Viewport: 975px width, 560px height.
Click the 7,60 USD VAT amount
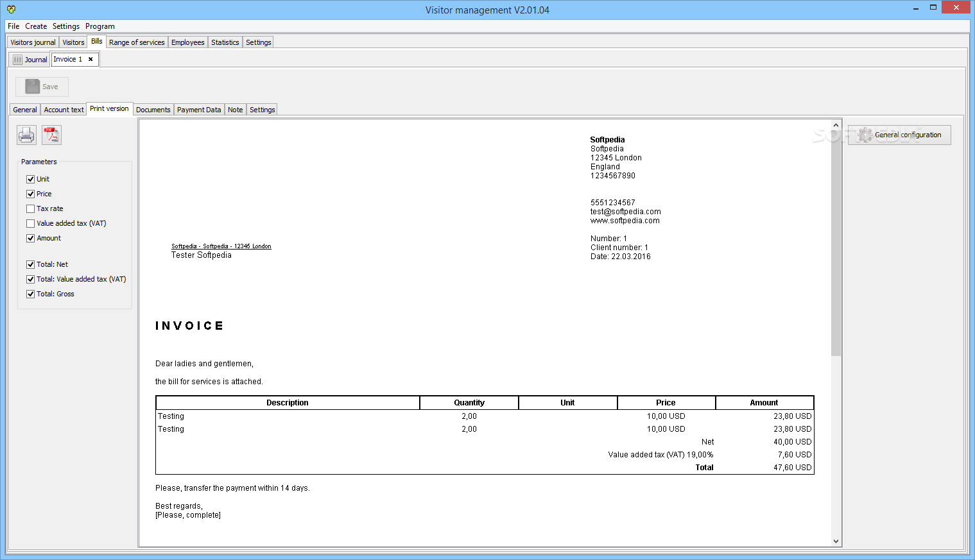click(x=795, y=455)
